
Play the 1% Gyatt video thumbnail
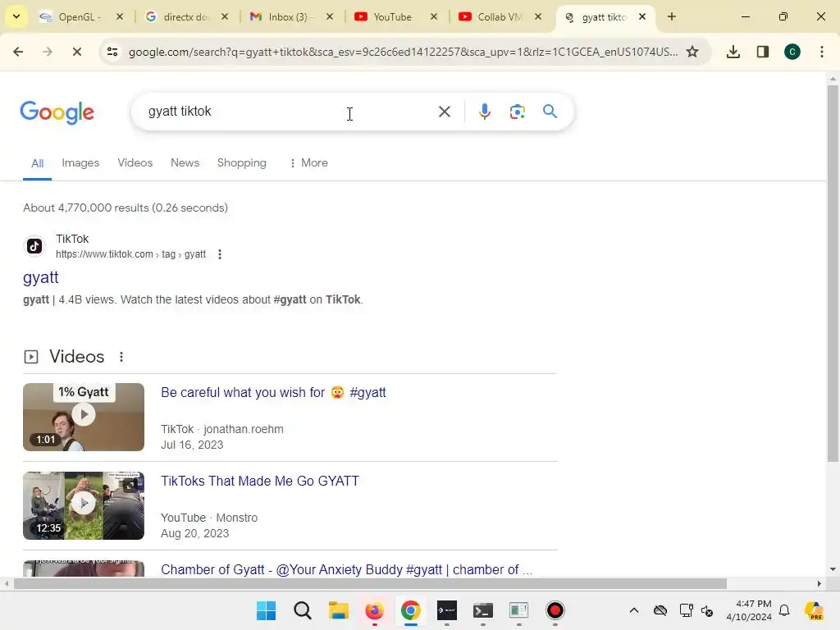(84, 417)
